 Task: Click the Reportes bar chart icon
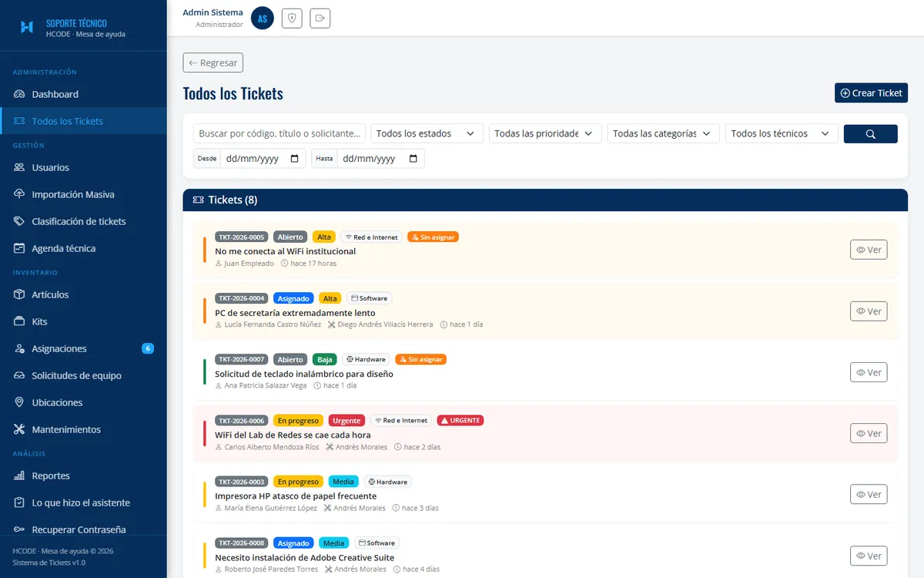pos(19,476)
